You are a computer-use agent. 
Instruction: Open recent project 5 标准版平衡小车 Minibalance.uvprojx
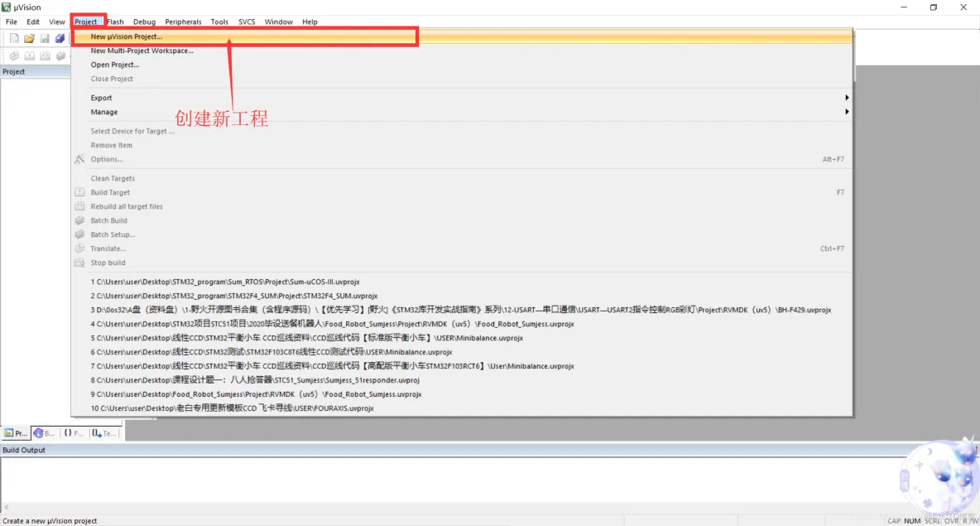[462, 338]
